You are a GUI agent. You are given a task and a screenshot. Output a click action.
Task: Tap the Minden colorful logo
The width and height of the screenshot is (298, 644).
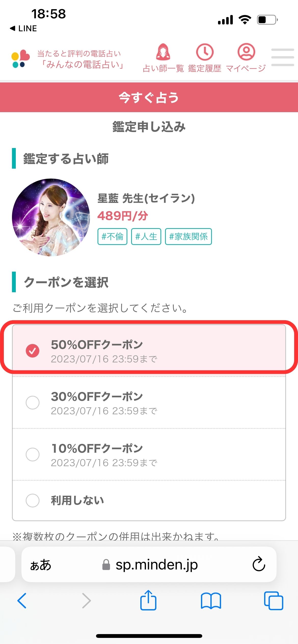tap(20, 58)
